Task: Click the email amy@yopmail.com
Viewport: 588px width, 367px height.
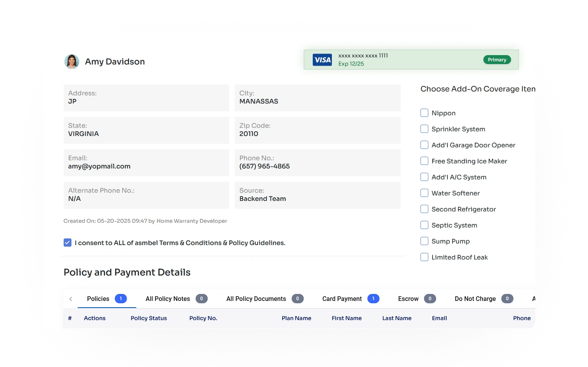Action: tap(99, 166)
